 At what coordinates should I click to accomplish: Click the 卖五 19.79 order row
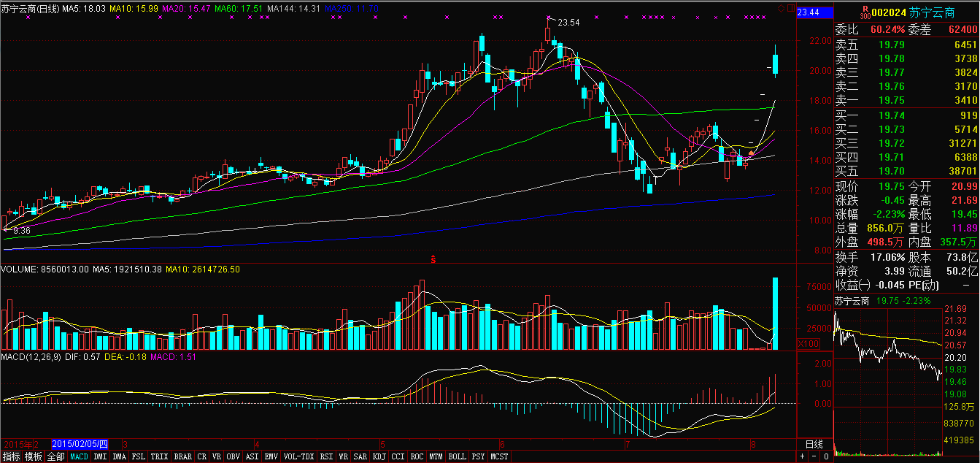906,45
